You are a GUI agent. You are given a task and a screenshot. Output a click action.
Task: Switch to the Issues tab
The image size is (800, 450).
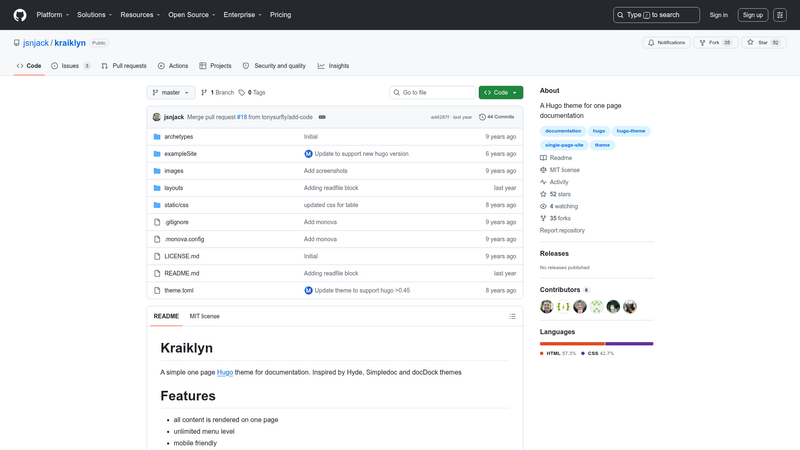(x=71, y=66)
